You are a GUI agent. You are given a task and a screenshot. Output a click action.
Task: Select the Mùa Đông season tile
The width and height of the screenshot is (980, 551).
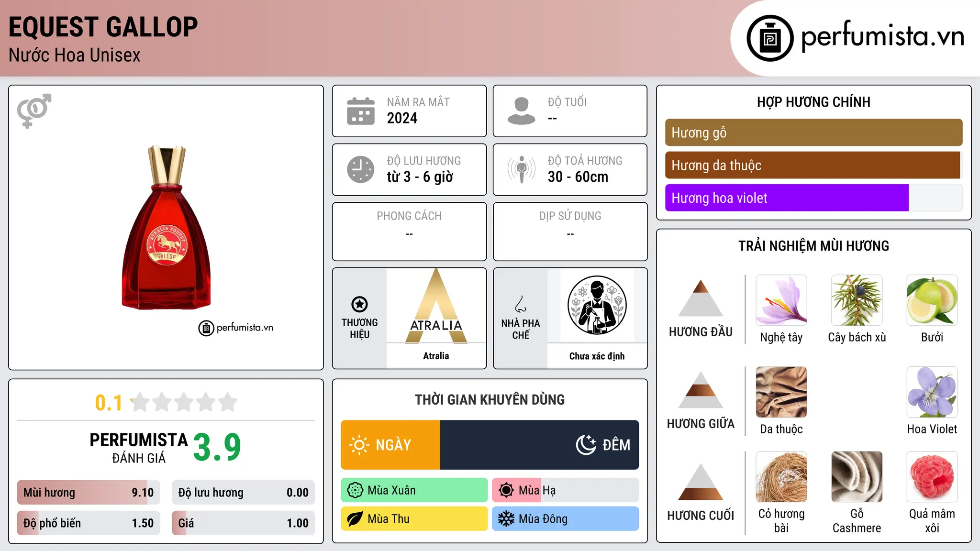point(566,519)
